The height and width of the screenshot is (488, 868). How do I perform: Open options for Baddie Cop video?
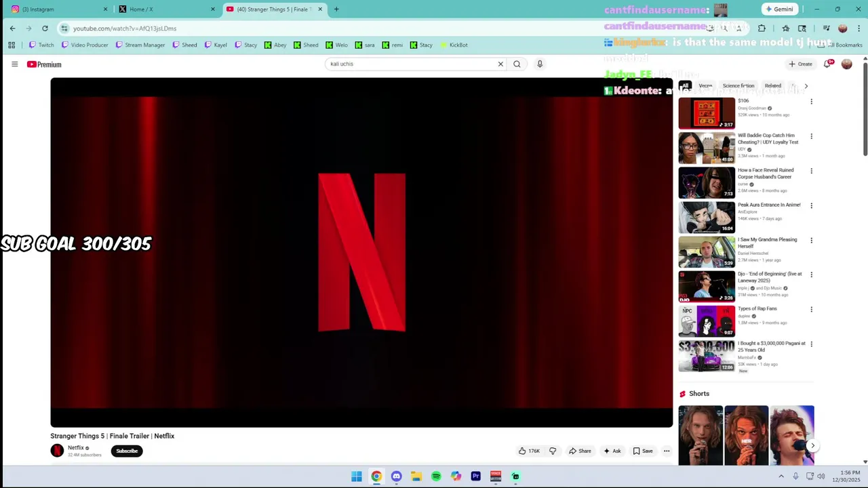pos(811,136)
